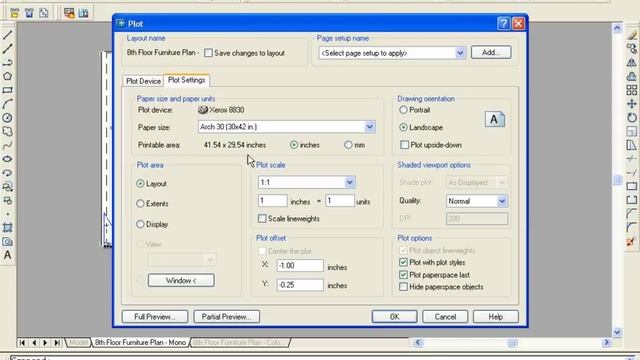Click the Y plot offset field
Screen dimensions: 640x360
(300, 285)
